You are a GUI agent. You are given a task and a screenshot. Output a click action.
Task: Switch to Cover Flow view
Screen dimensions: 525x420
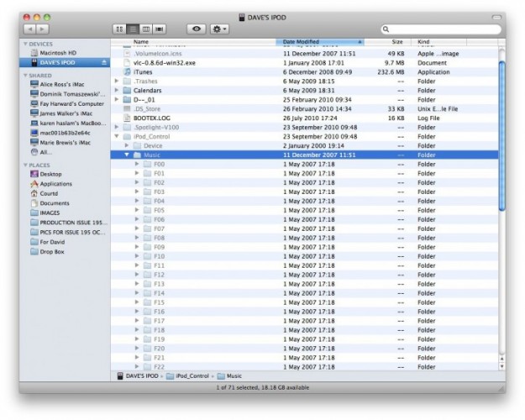[x=160, y=29]
